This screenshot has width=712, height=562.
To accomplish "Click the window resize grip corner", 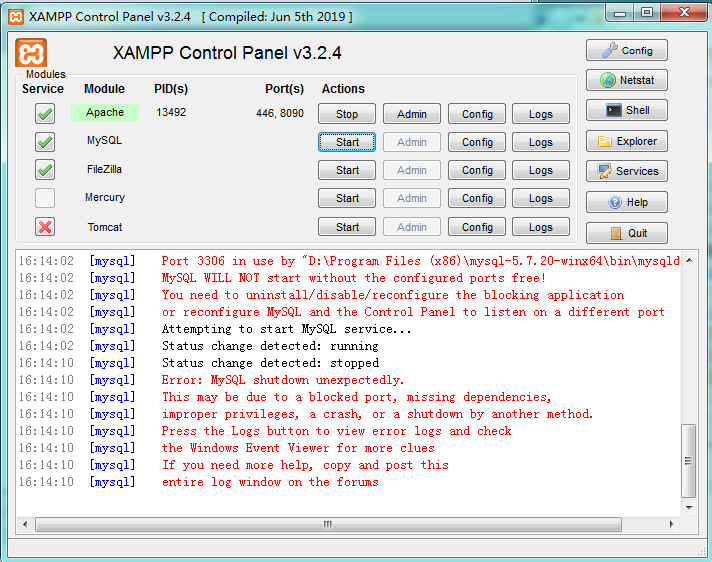I will point(702,551).
